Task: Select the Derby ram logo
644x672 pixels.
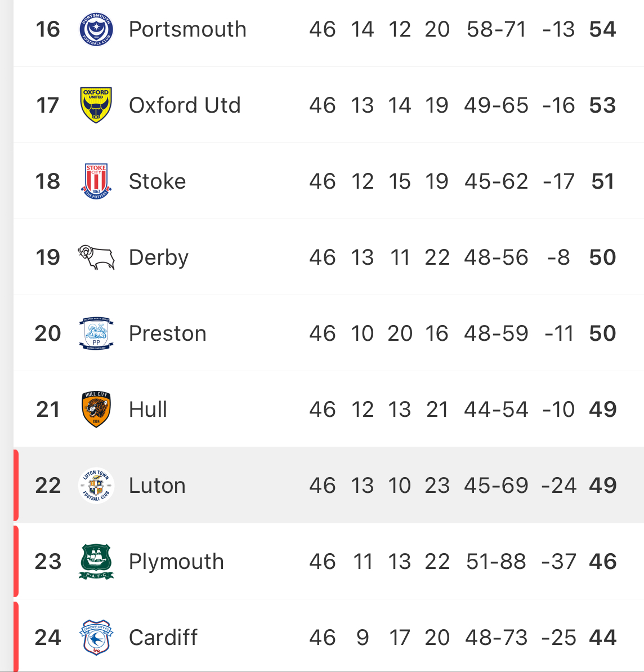Action: click(96, 257)
